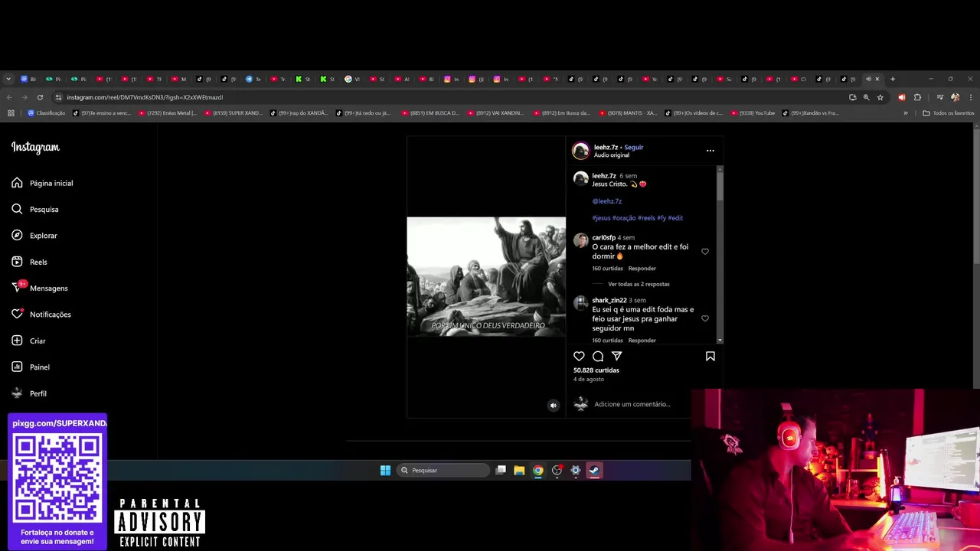Screen dimensions: 980x551
Task: Bookmark this page with the star icon
Action: pyautogui.click(x=880, y=97)
